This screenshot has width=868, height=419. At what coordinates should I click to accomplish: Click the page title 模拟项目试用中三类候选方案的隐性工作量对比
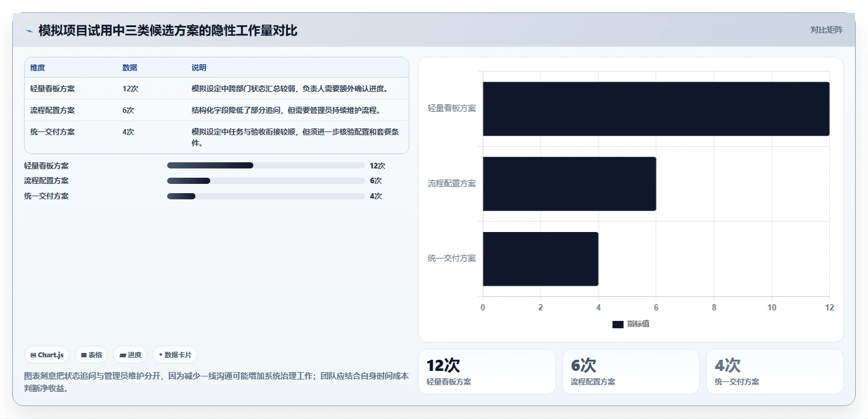point(168,30)
